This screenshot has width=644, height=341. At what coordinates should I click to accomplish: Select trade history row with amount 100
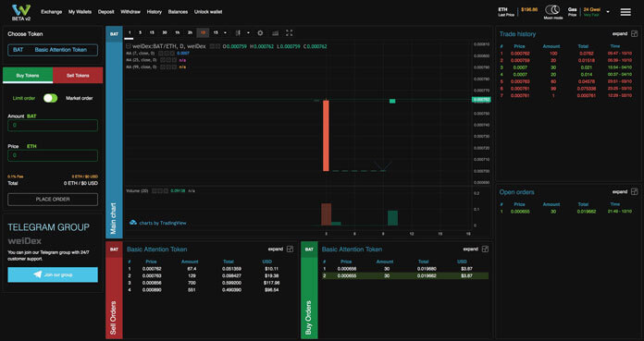tap(568, 54)
